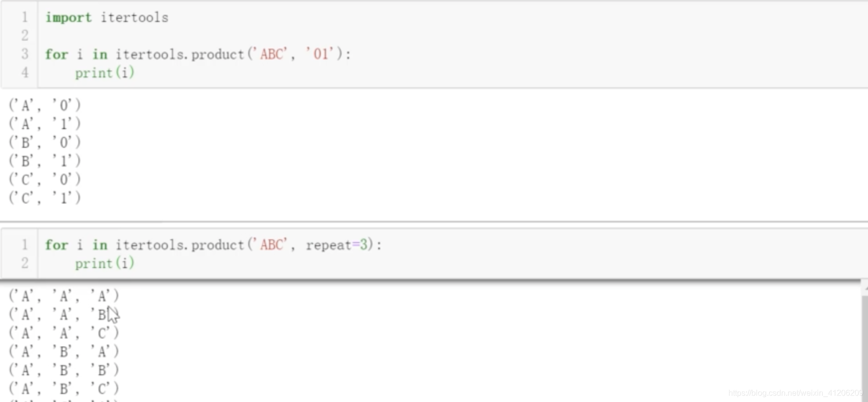Click the 'ABC' string in second cell
Viewport: 868px width, 402px height.
[271, 245]
